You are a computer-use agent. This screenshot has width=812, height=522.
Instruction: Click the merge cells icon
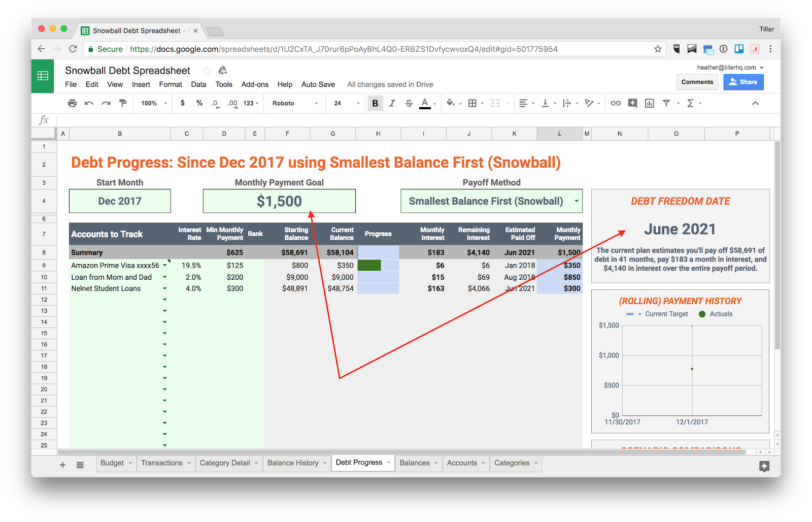coord(495,103)
